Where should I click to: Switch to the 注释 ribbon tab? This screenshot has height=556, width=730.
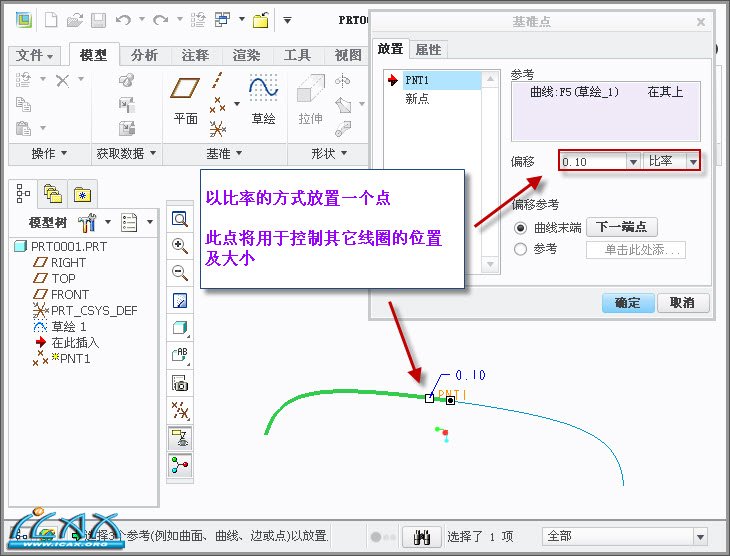[196, 55]
